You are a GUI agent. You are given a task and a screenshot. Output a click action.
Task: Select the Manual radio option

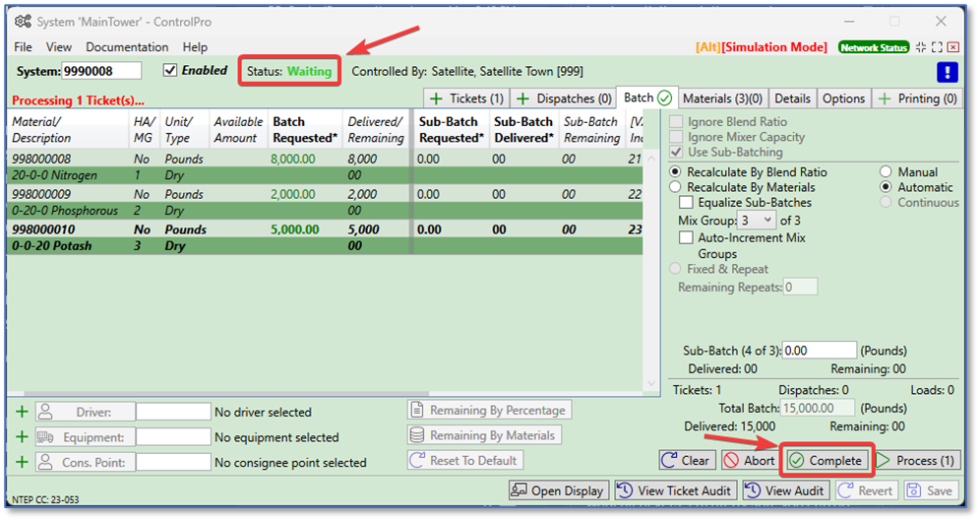pyautogui.click(x=886, y=172)
